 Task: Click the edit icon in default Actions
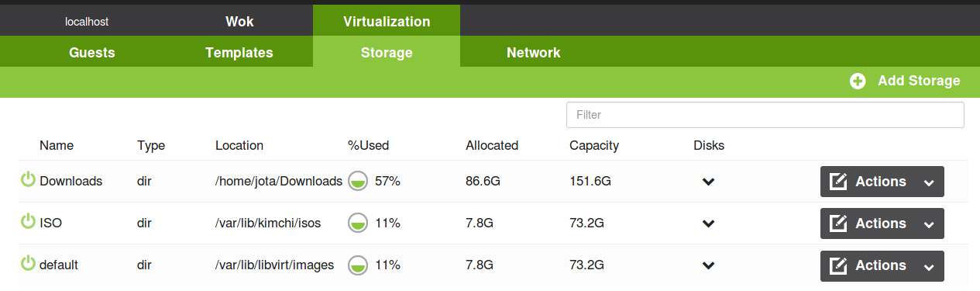(838, 265)
